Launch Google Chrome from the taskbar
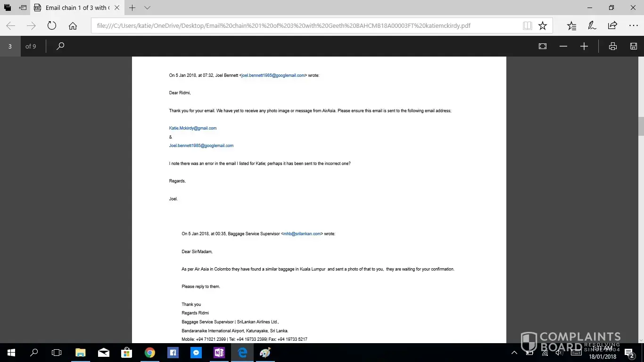Viewport: 644px width, 362px height. (150, 353)
